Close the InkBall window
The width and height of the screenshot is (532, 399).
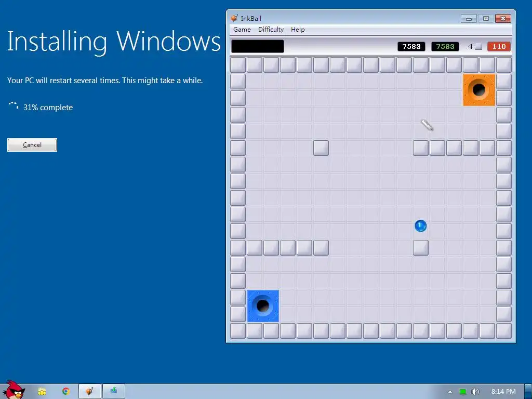pyautogui.click(x=503, y=18)
